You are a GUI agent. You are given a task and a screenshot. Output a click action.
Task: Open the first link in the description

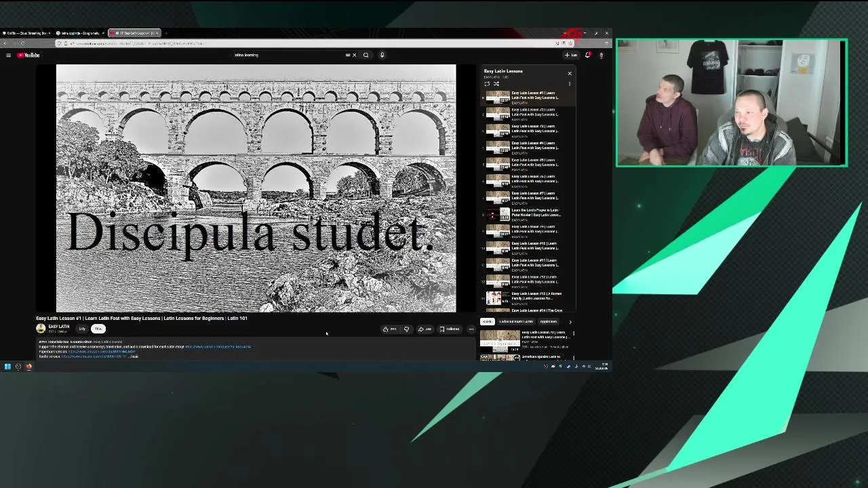pos(218,346)
